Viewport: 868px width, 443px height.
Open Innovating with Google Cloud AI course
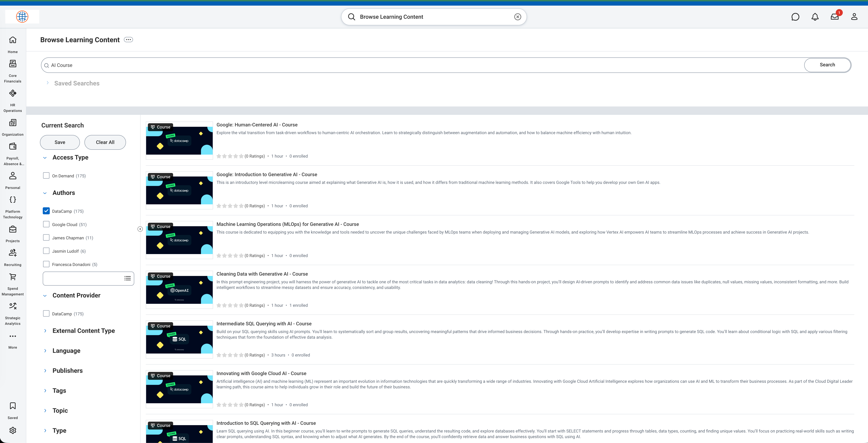tap(261, 373)
